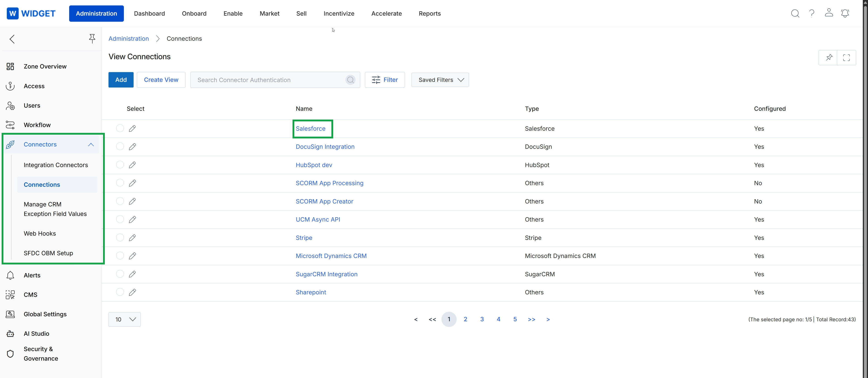This screenshot has width=868, height=378.
Task: Open the Filter button
Action: pos(385,80)
